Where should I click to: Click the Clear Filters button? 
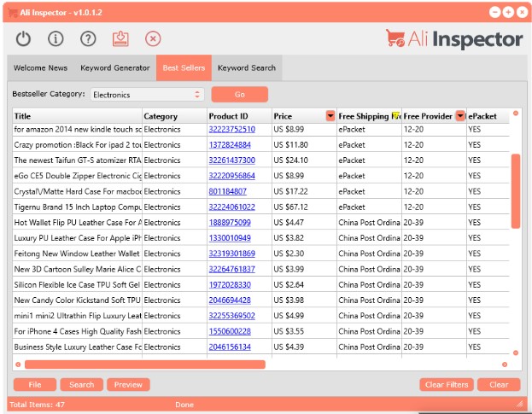(447, 384)
